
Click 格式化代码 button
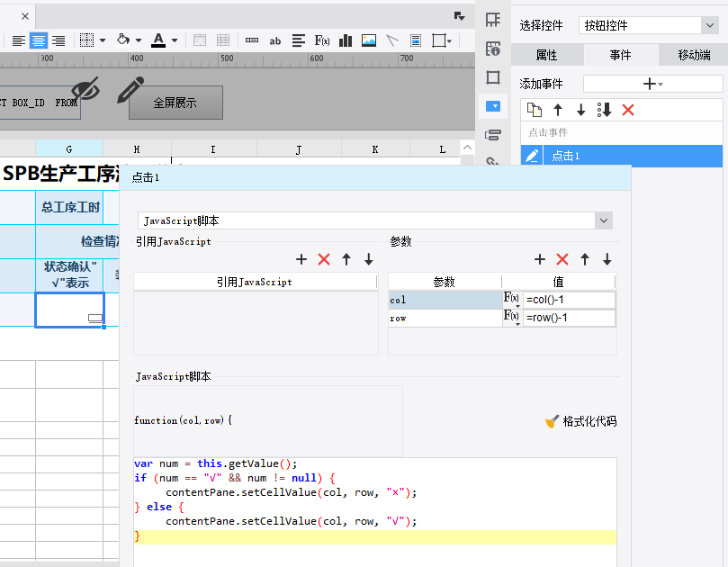pos(580,421)
